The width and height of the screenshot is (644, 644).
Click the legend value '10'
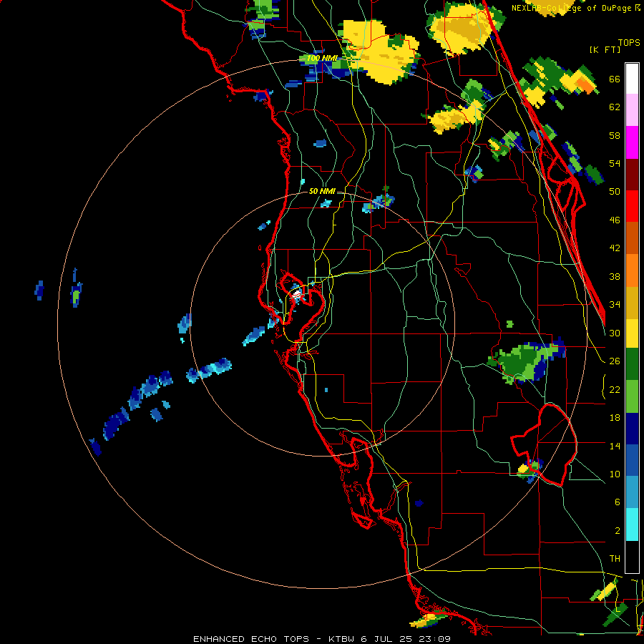click(x=615, y=474)
